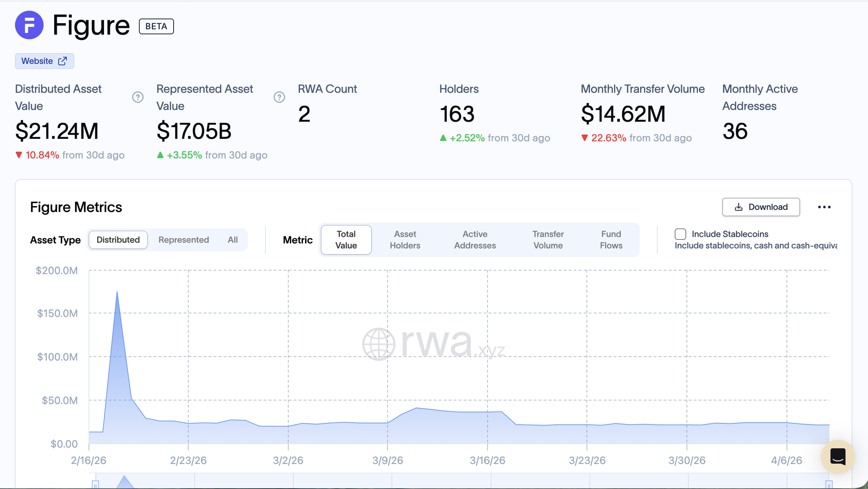868x489 pixels.
Task: Show help for Distributed Asset Value
Action: (x=138, y=97)
